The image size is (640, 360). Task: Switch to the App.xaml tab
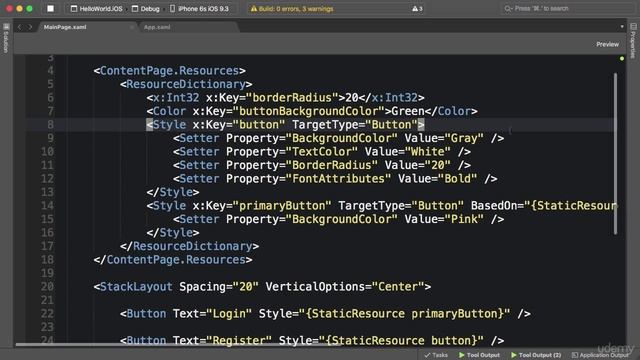[x=157, y=27]
